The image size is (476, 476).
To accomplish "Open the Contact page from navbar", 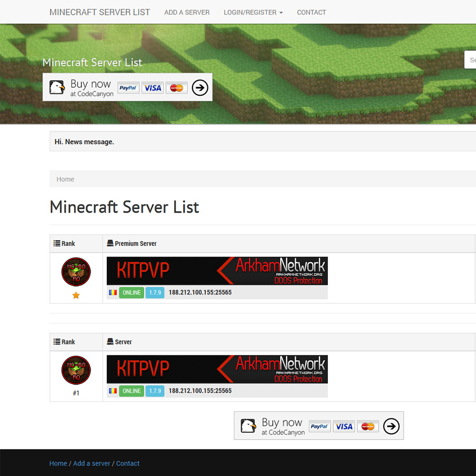I will [x=311, y=13].
